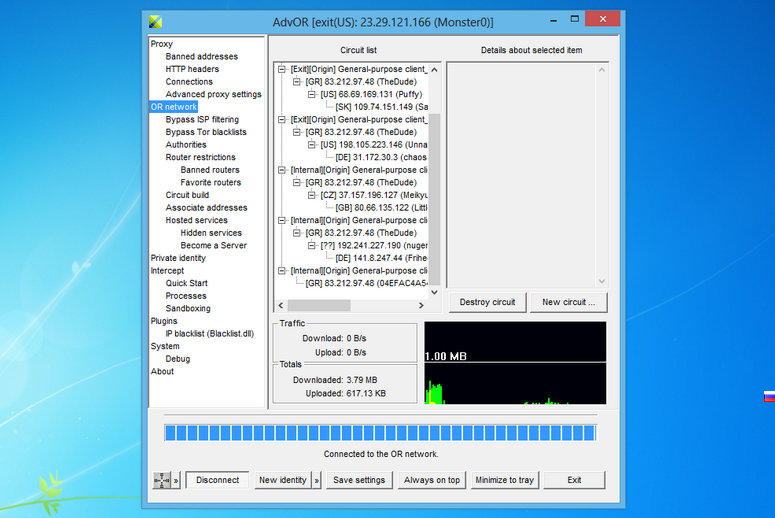Screen dimensions: 775x518
Task: Click the circuit list scroll-down arrow
Action: pos(434,292)
